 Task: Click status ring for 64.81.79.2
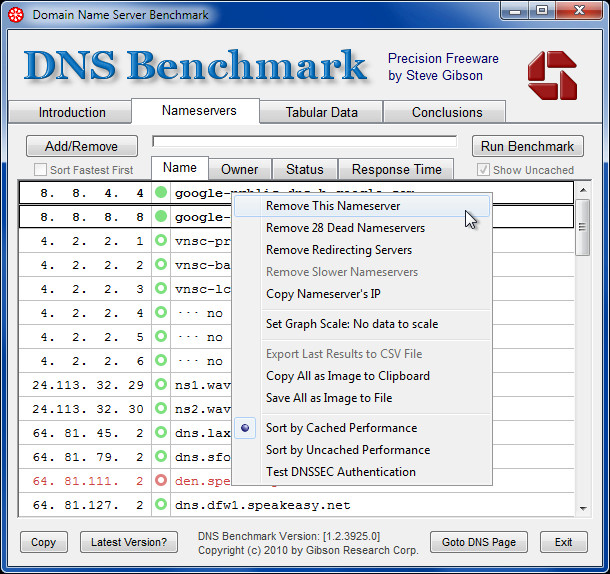point(161,456)
